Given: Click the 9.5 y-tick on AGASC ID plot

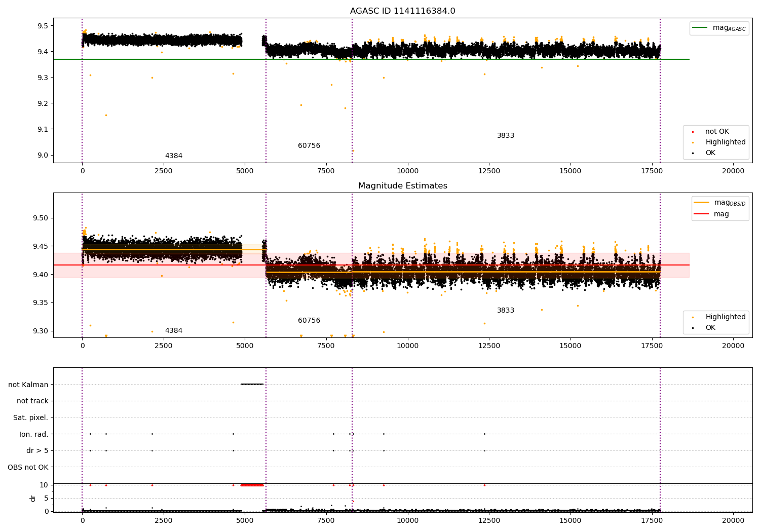Looking at the screenshot, I should [43, 26].
